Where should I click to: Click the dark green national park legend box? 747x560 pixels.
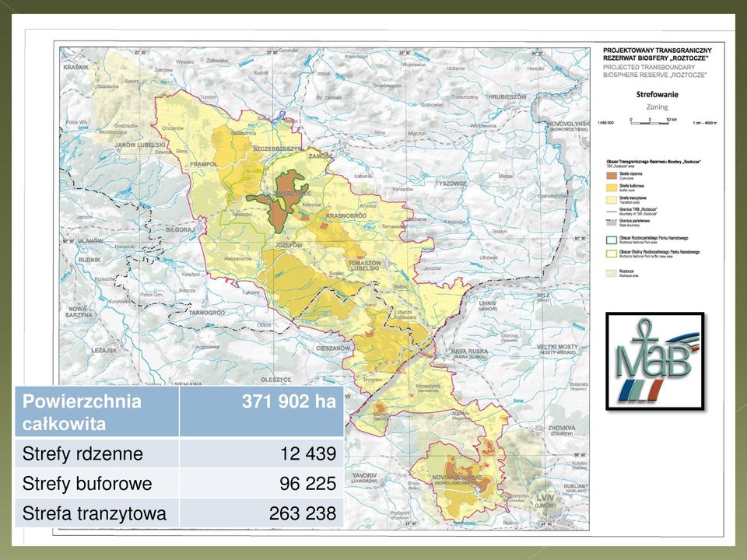pos(612,240)
